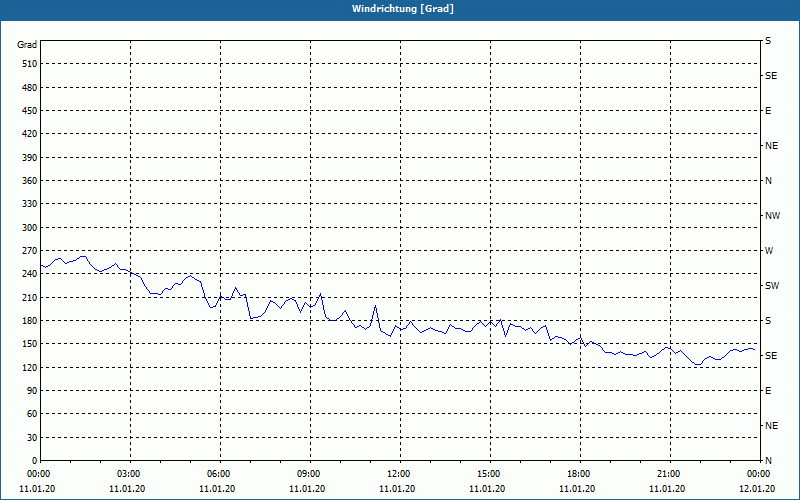This screenshot has width=800, height=500.
Task: Click the '300' y-axis value
Action: [30, 228]
